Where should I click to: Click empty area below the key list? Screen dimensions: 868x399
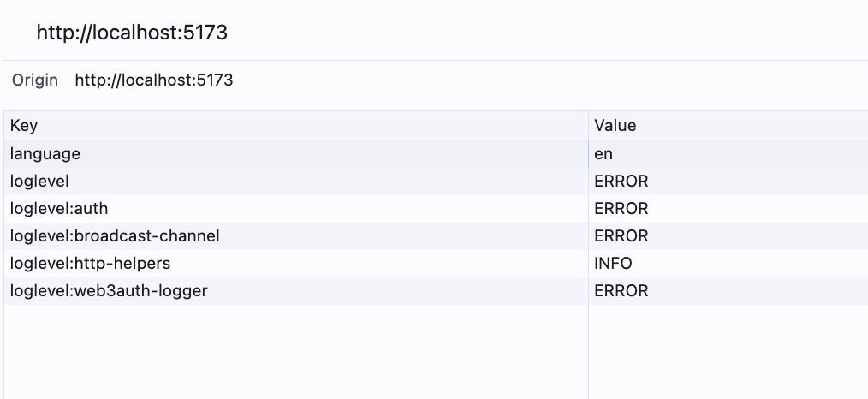[x=296, y=351]
